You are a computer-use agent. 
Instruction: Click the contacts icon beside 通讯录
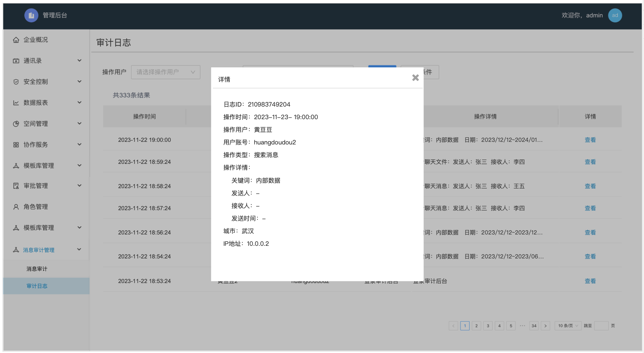tap(16, 61)
